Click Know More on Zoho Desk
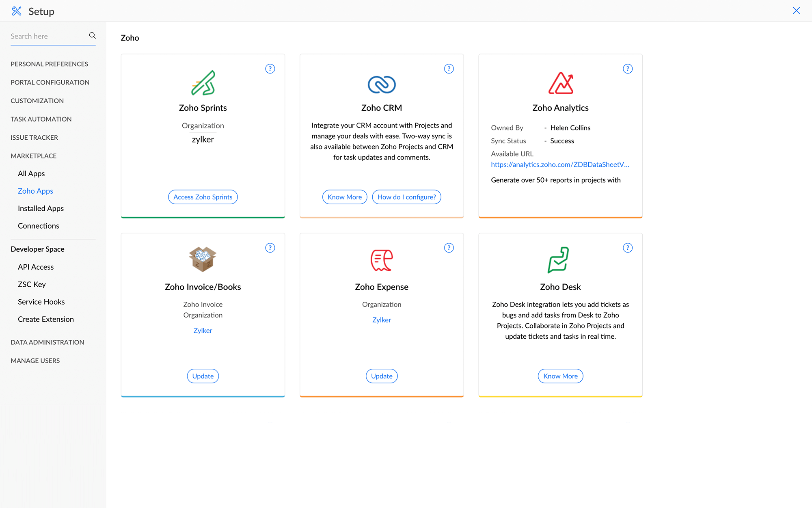 point(560,376)
